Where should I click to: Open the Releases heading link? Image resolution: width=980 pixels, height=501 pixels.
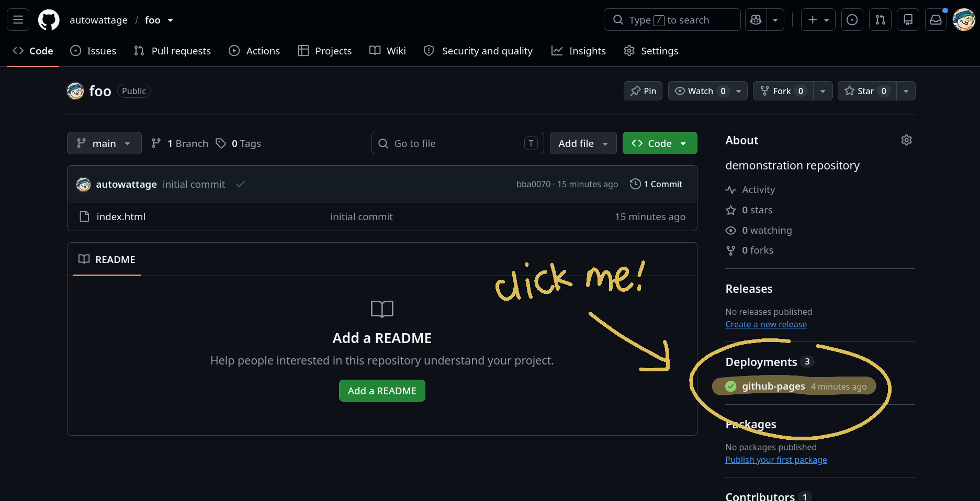(749, 289)
